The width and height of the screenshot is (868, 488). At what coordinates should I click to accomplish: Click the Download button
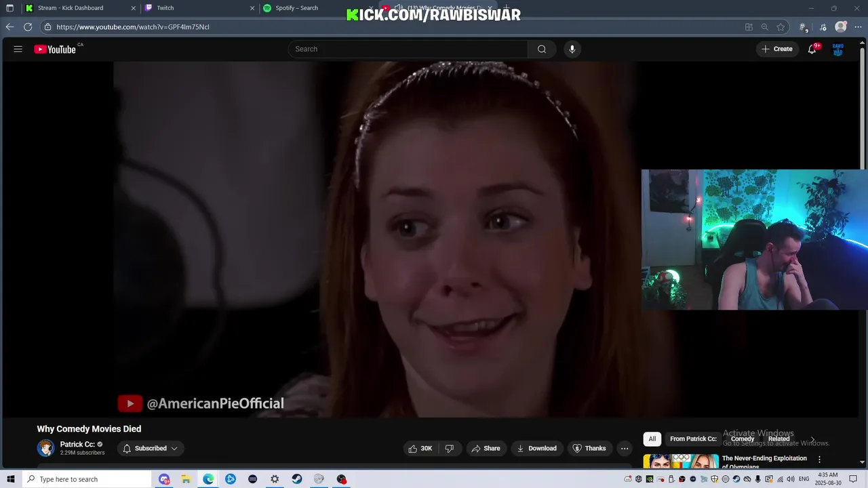pos(536,448)
